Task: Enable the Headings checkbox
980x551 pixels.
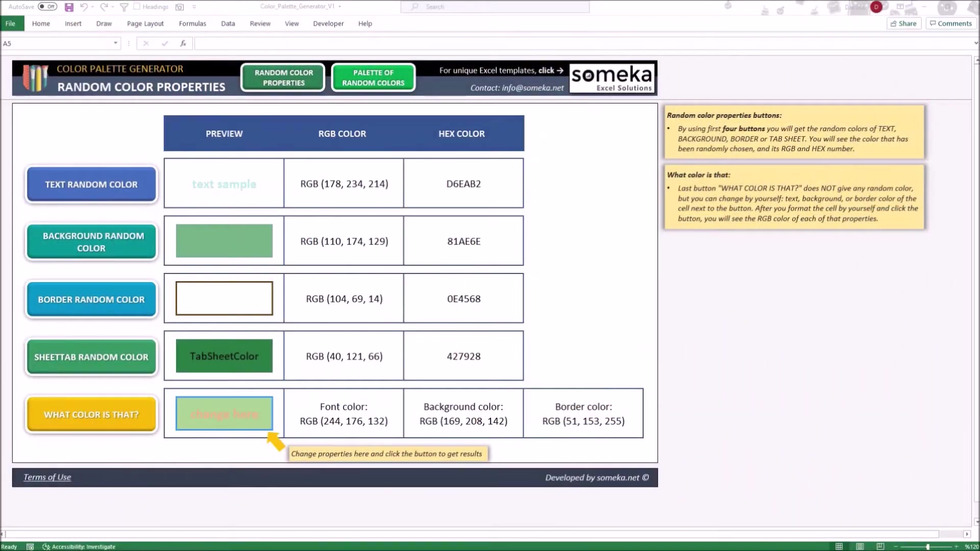Action: pos(137,7)
